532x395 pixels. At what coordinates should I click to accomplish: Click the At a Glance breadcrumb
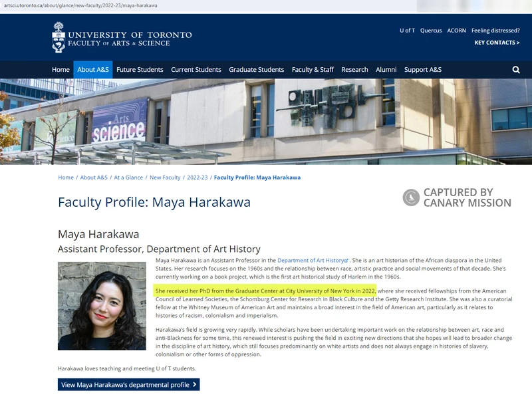tap(128, 178)
